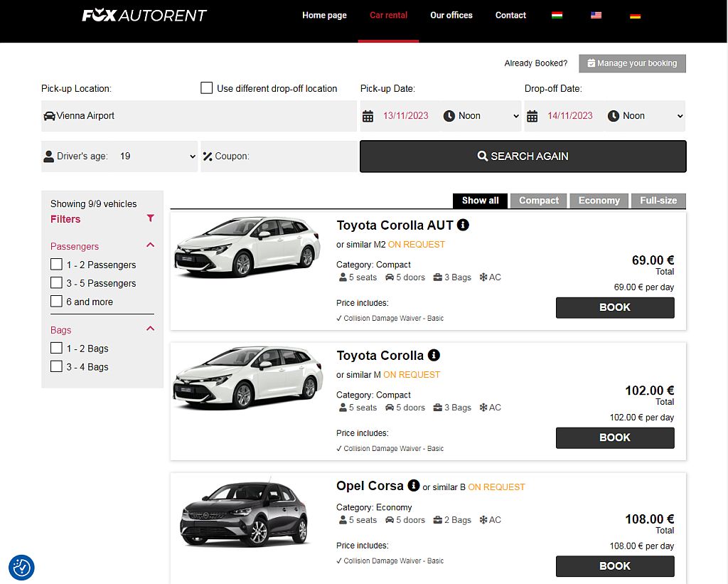Open the filter funnel icon beside Filters
The height and width of the screenshot is (584, 728).
tap(149, 219)
